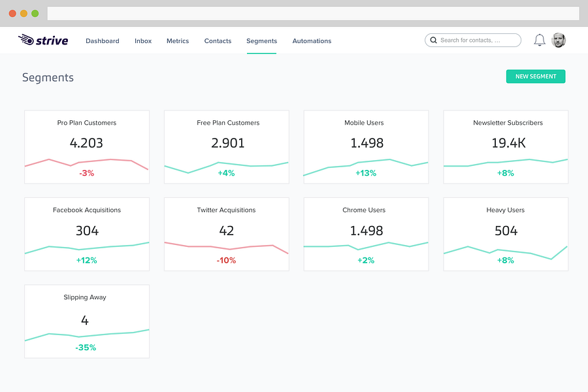The height and width of the screenshot is (392, 588).
Task: Go to the Dashboard tab
Action: coord(103,41)
